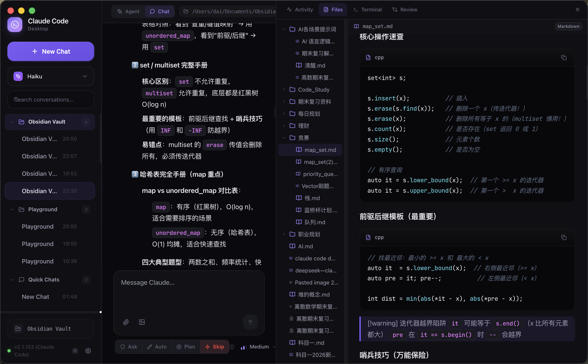Image resolution: width=588 pixels, height=364 pixels.
Task: Open Obsidian Vault chat from 18:52
Action: [50, 174]
